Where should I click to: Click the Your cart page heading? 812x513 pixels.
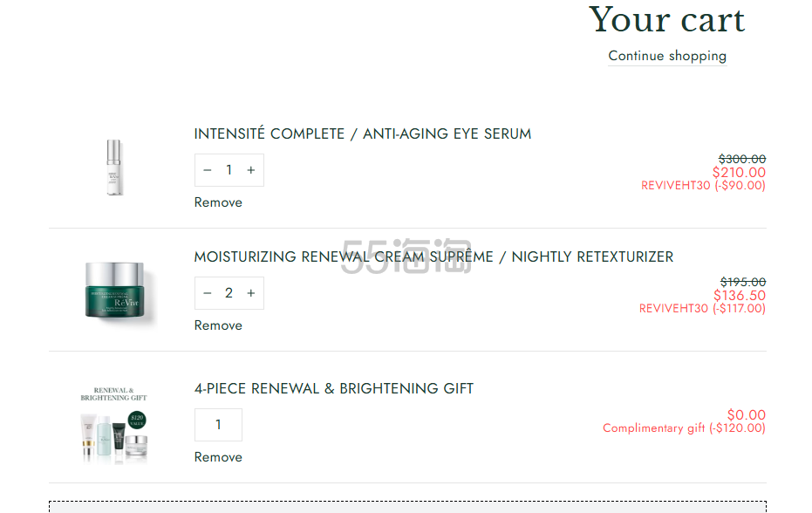point(666,20)
